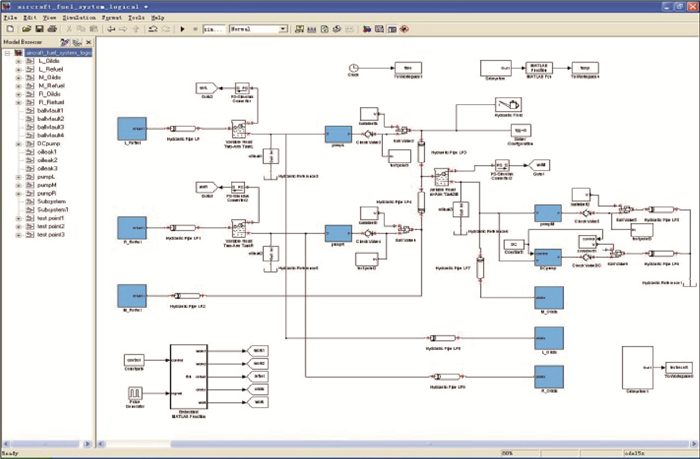
Task: Click the Save model toolbar icon
Action: (x=38, y=30)
